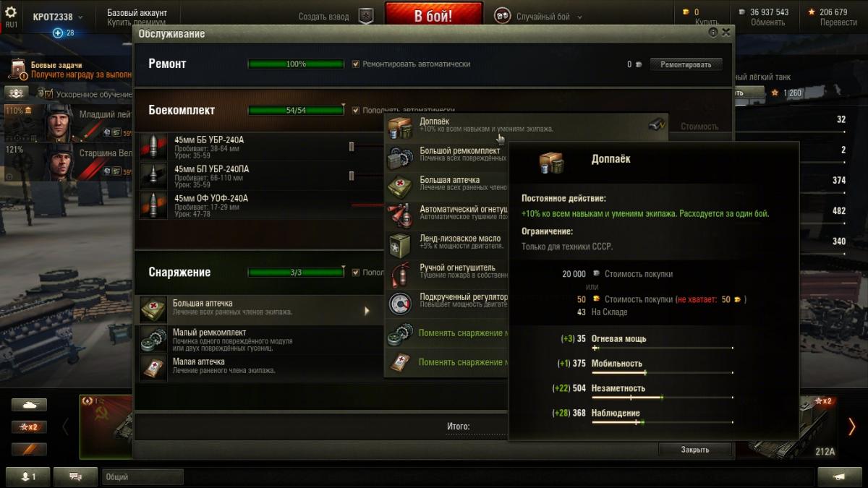Open the settings gear icon

click(11, 12)
